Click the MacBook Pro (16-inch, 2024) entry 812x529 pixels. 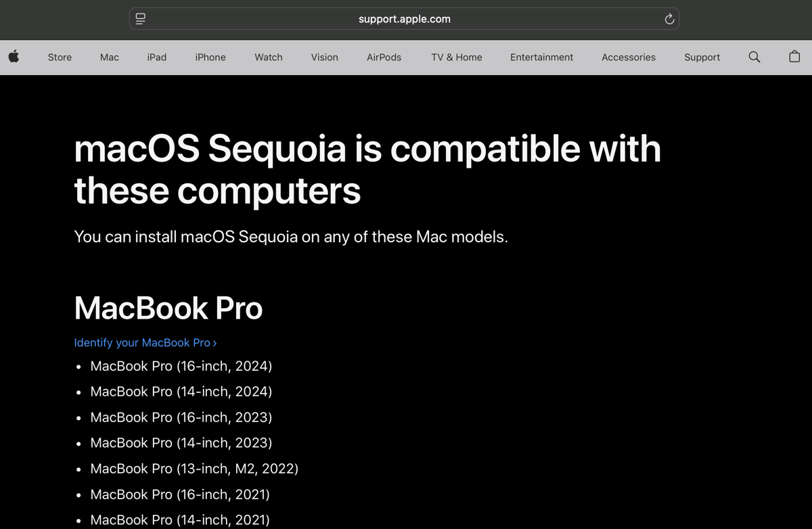pyautogui.click(x=181, y=366)
